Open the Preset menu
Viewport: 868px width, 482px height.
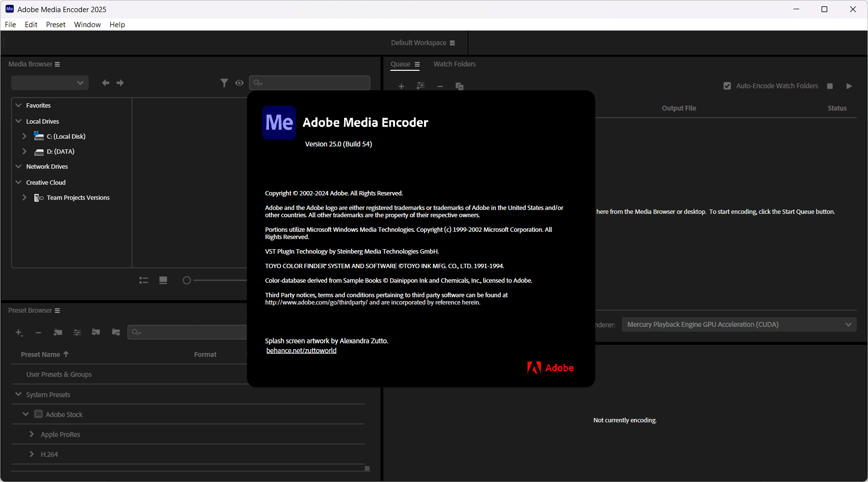click(56, 25)
